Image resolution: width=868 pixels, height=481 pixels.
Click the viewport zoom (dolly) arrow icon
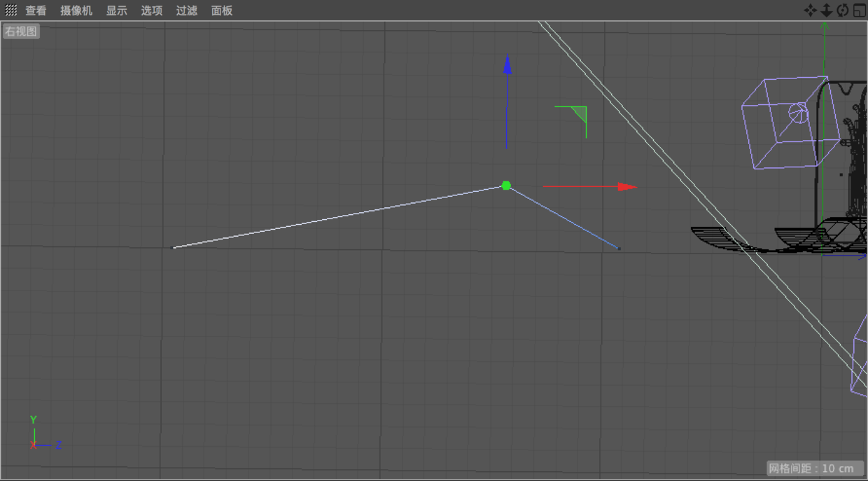pos(826,10)
